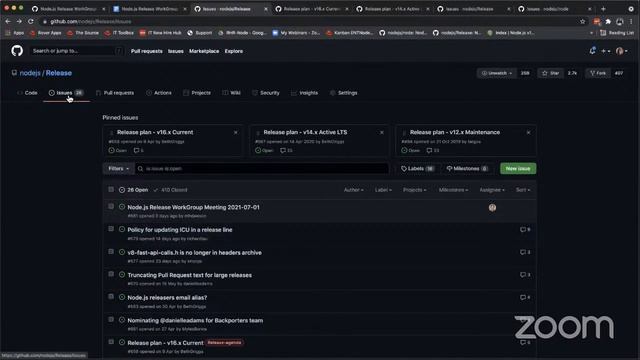The image size is (640, 360).
Task: Expand the Filters dropdown
Action: tap(118, 169)
